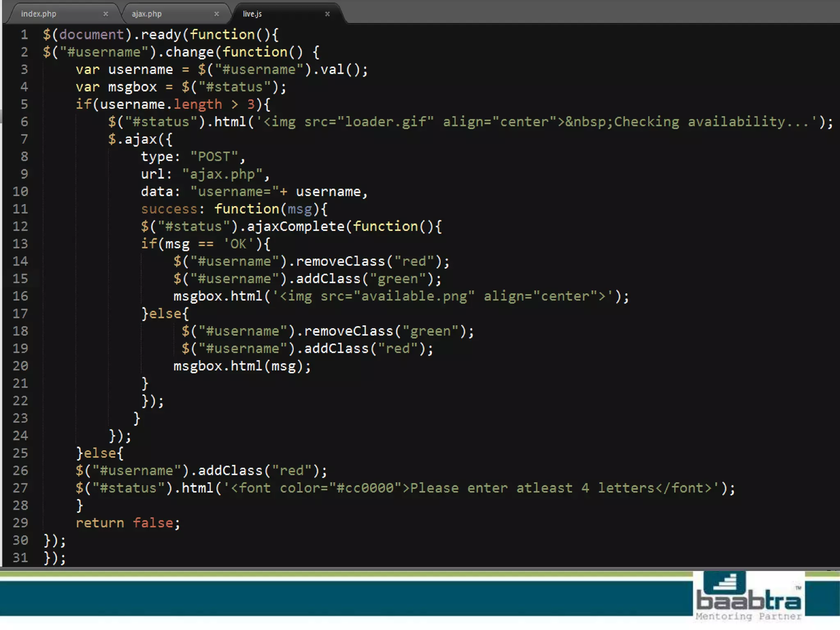This screenshot has width=840, height=630.
Task: Select the live.js tab
Action: (x=252, y=14)
